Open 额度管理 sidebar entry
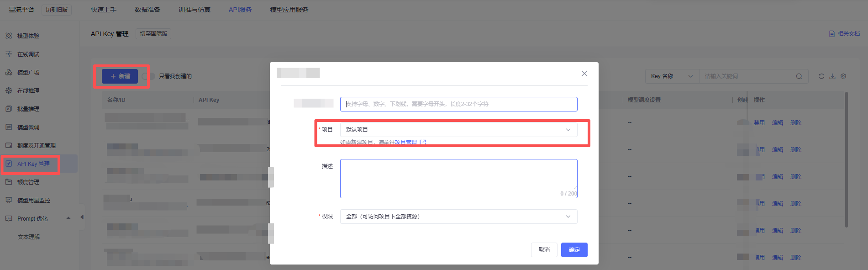This screenshot has width=868, height=270. pyautogui.click(x=28, y=182)
